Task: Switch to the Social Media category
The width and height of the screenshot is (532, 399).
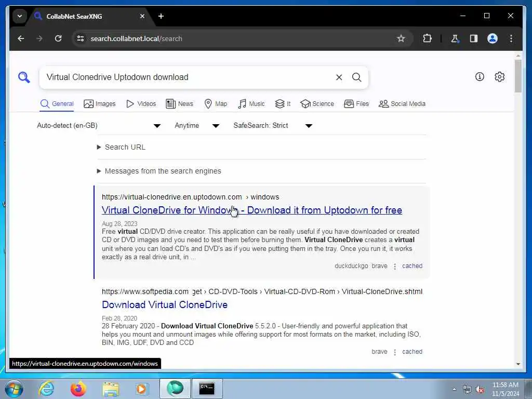Action: 402,104
